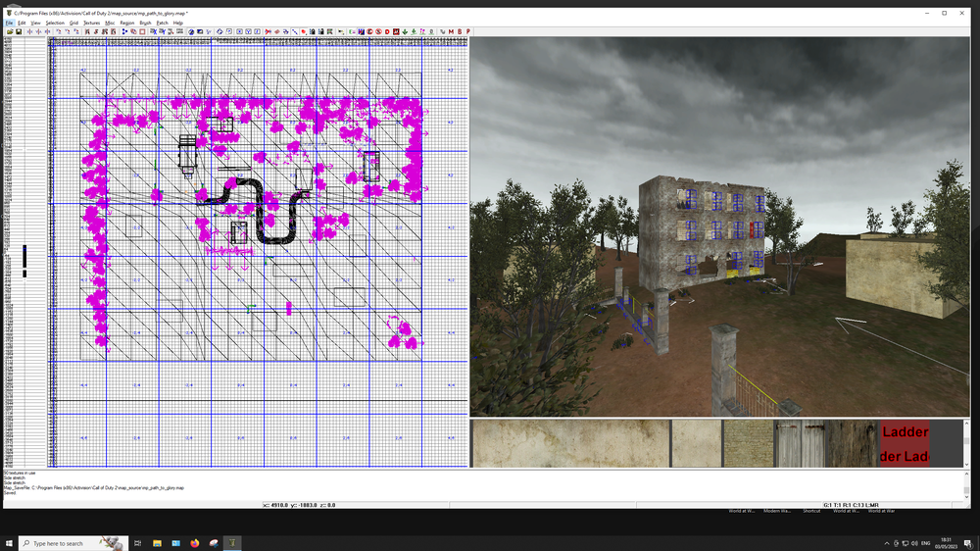This screenshot has width=980, height=551.
Task: Click the hollow red square toolbar icon
Action: click(x=142, y=31)
